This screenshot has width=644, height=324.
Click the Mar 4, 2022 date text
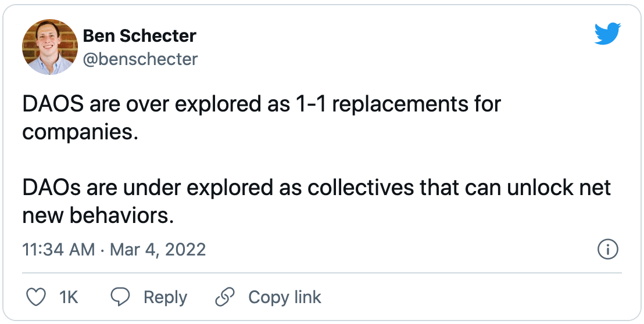click(x=158, y=250)
